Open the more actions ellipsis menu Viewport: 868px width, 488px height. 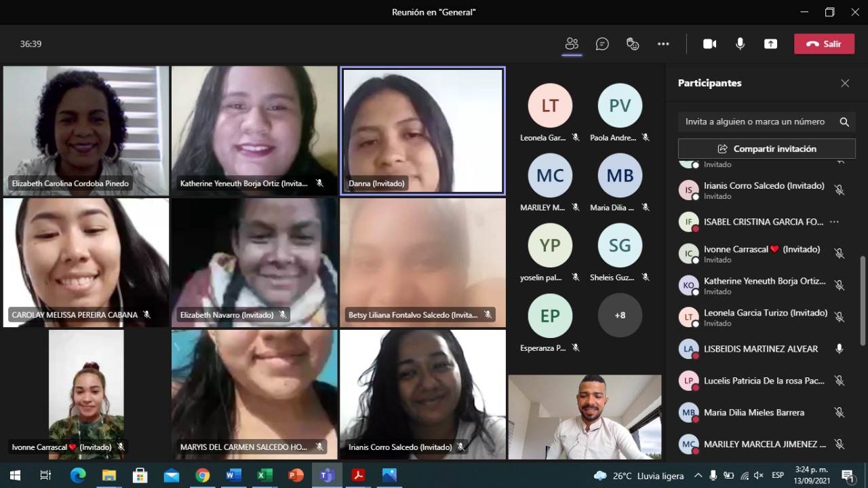[x=663, y=44]
